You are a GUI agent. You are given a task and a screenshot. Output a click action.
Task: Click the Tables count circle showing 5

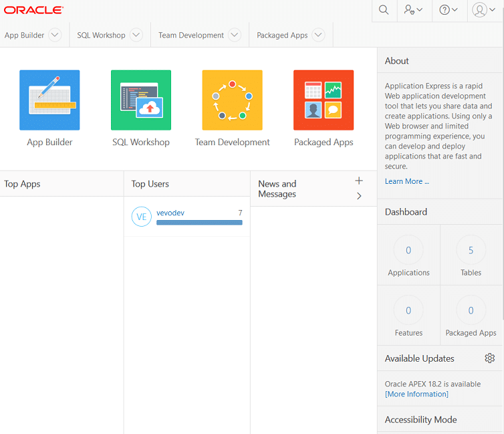(471, 250)
